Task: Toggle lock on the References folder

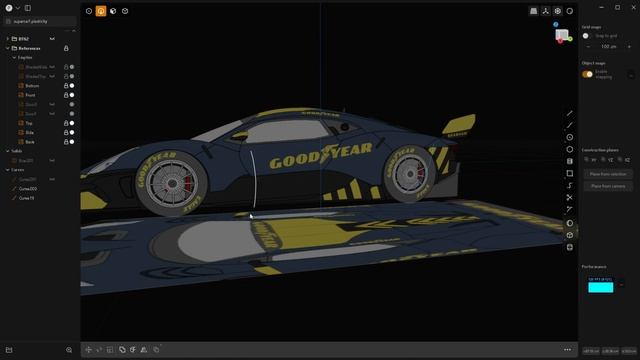Action: (66, 48)
